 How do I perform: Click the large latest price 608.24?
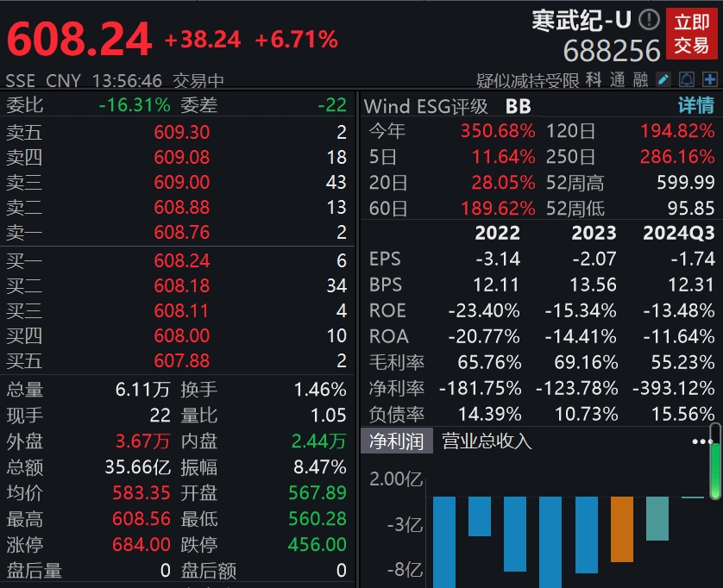[79, 39]
